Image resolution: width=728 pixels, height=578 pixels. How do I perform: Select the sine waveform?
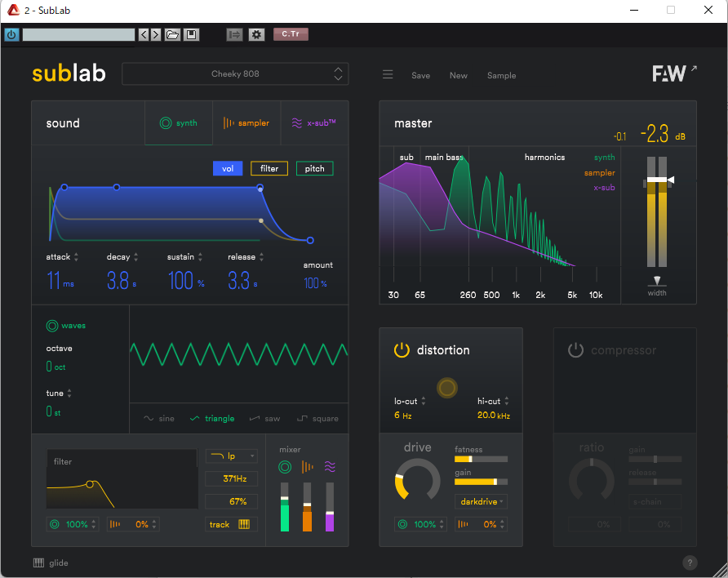pos(159,418)
